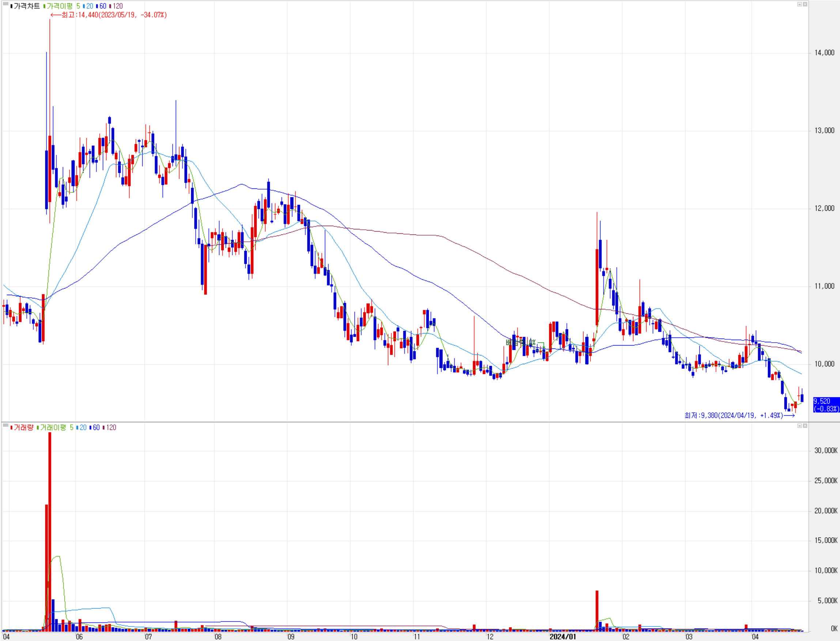
Task: Toggle the volume 20-day average legend
Action: click(83, 427)
